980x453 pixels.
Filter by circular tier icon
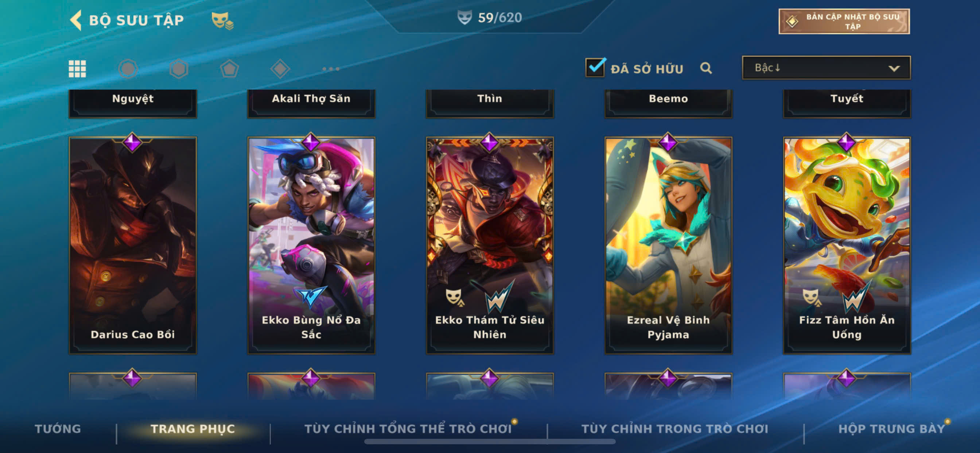[128, 69]
